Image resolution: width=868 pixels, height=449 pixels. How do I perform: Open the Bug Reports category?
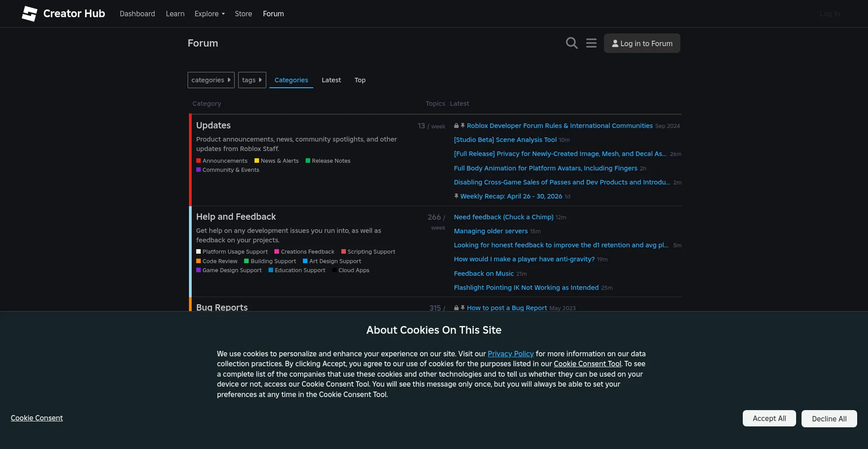tap(222, 307)
